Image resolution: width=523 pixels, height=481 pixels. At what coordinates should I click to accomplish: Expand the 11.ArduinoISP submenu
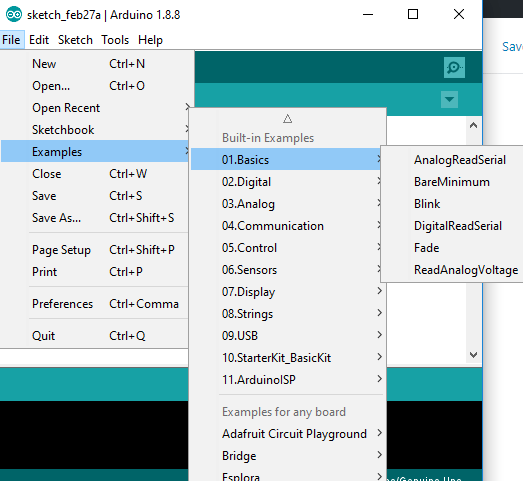coord(288,380)
